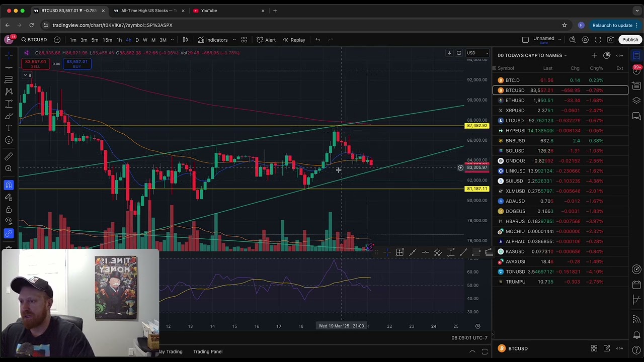644x362 pixels.
Task: Start bar Replay mode
Action: [294, 40]
